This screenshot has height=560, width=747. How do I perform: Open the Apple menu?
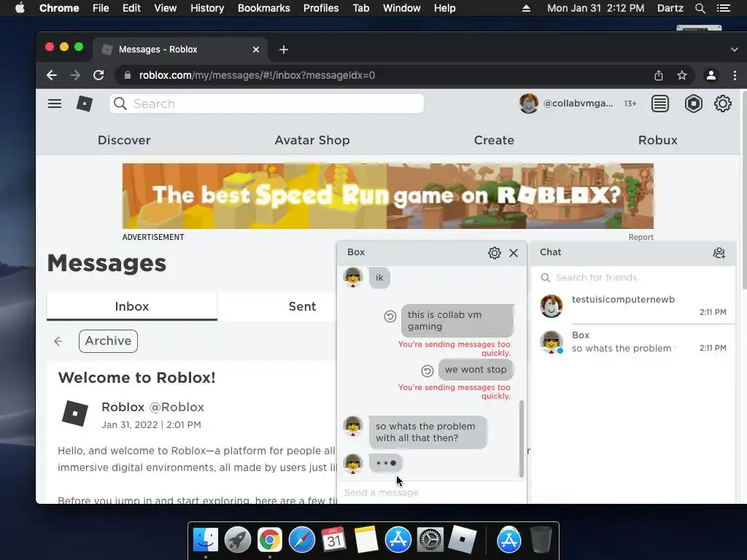coord(20,8)
